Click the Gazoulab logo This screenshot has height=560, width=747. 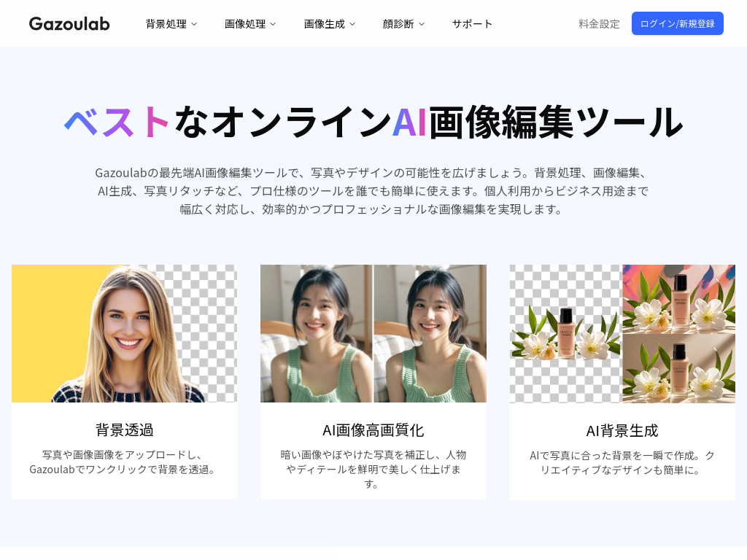coord(69,23)
